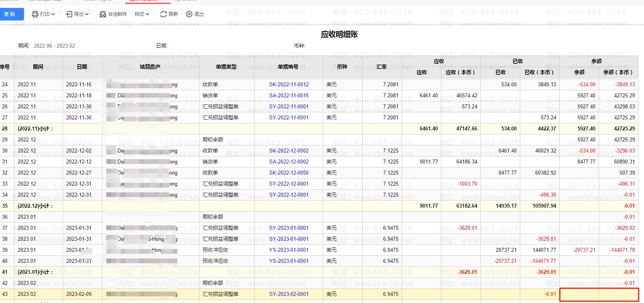
Task: Open SY-2023-01-0001 link in row 38
Action: coord(289,239)
